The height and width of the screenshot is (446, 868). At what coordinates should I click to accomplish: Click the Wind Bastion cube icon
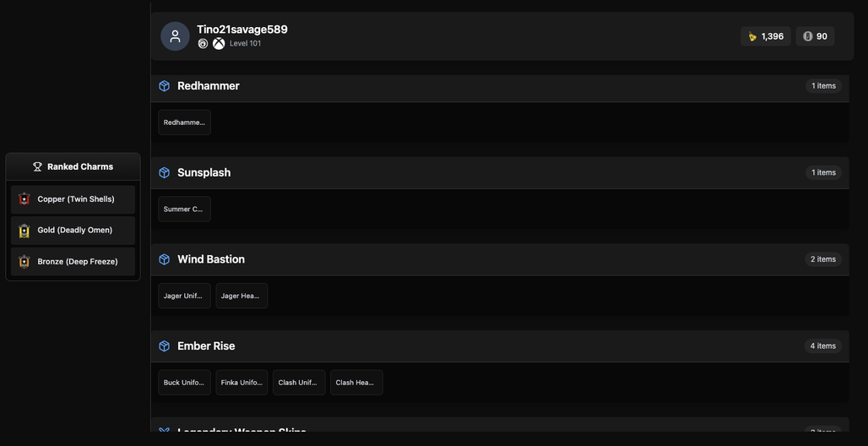click(164, 259)
